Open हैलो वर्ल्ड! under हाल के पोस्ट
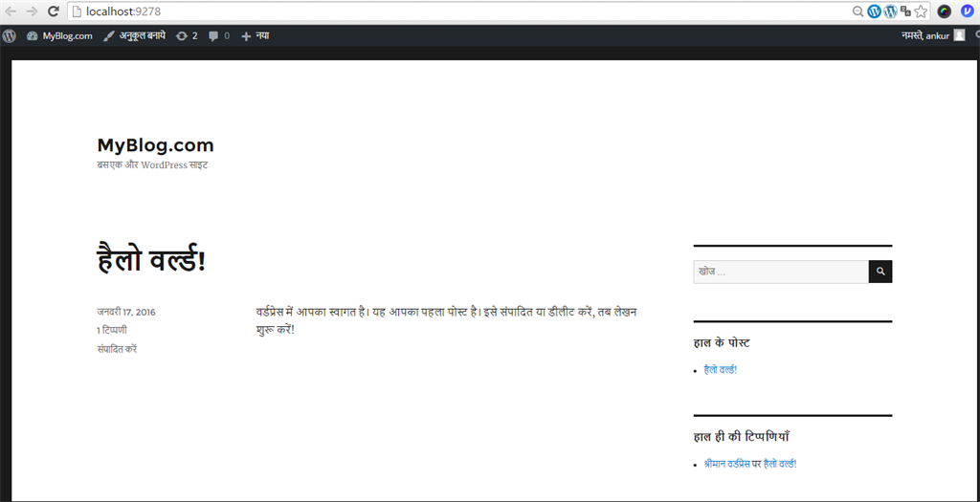Image resolution: width=980 pixels, height=502 pixels. click(720, 370)
